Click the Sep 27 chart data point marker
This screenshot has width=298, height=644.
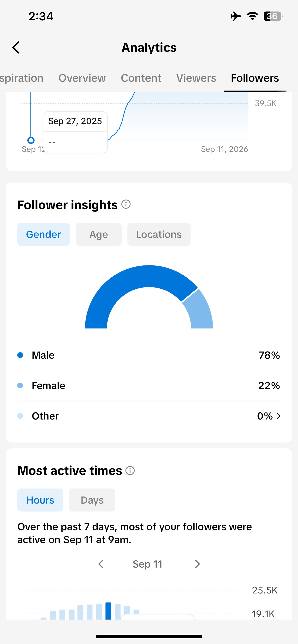31,140
